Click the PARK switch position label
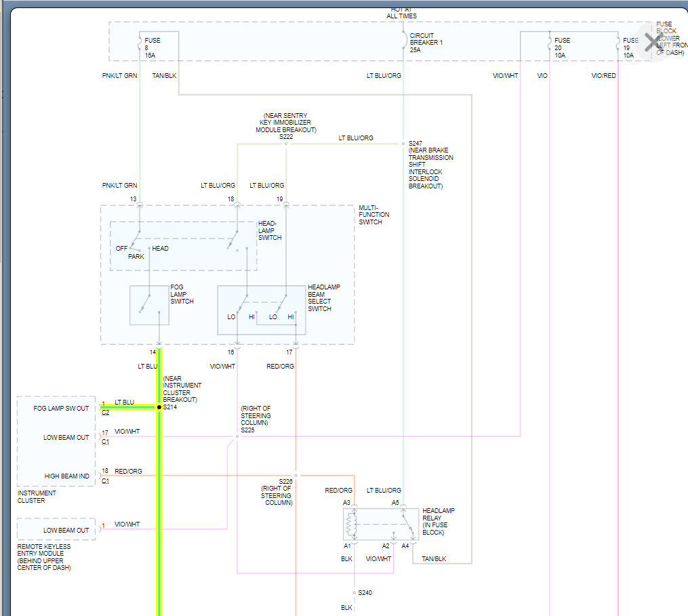The height and width of the screenshot is (616, 688). point(136,257)
